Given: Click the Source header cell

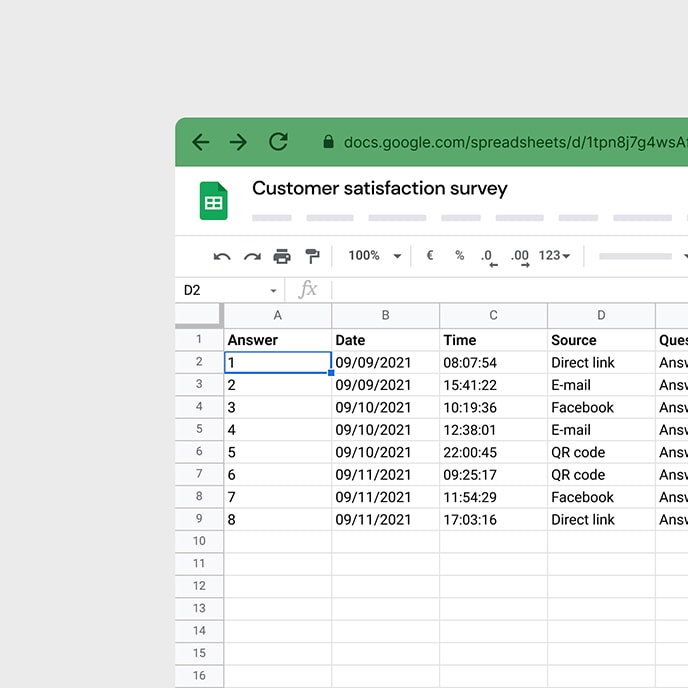Looking at the screenshot, I should tap(602, 340).
